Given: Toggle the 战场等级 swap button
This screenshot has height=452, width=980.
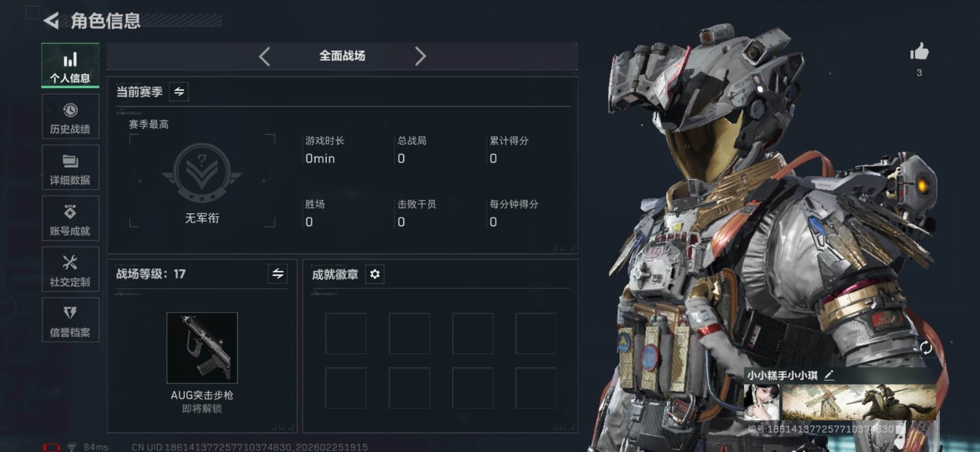Looking at the screenshot, I should point(278,274).
